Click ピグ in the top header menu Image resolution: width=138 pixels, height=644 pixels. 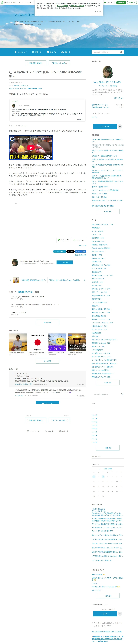tap(22, 2)
